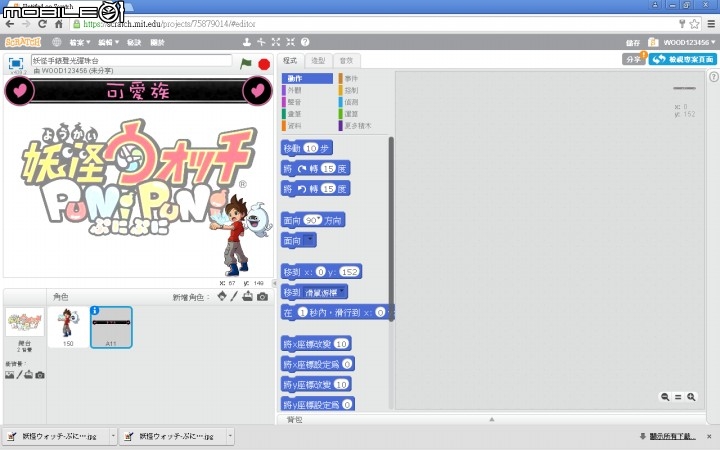Reload the browser page
Viewport: 720px width, 450px height.
point(42,23)
